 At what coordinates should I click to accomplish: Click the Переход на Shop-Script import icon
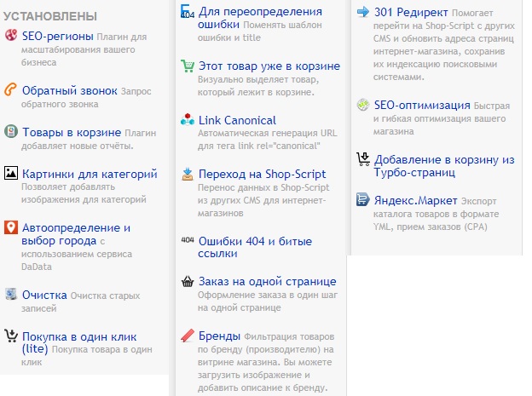pyautogui.click(x=188, y=174)
